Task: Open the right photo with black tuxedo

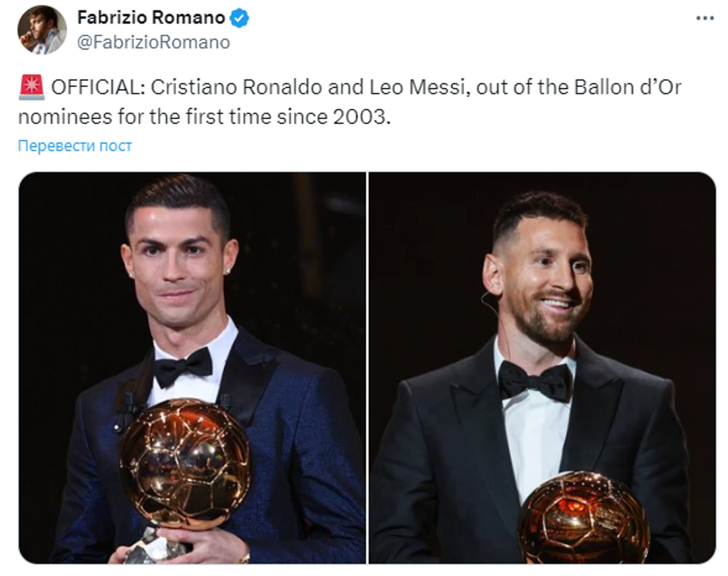Action: tap(542, 299)
